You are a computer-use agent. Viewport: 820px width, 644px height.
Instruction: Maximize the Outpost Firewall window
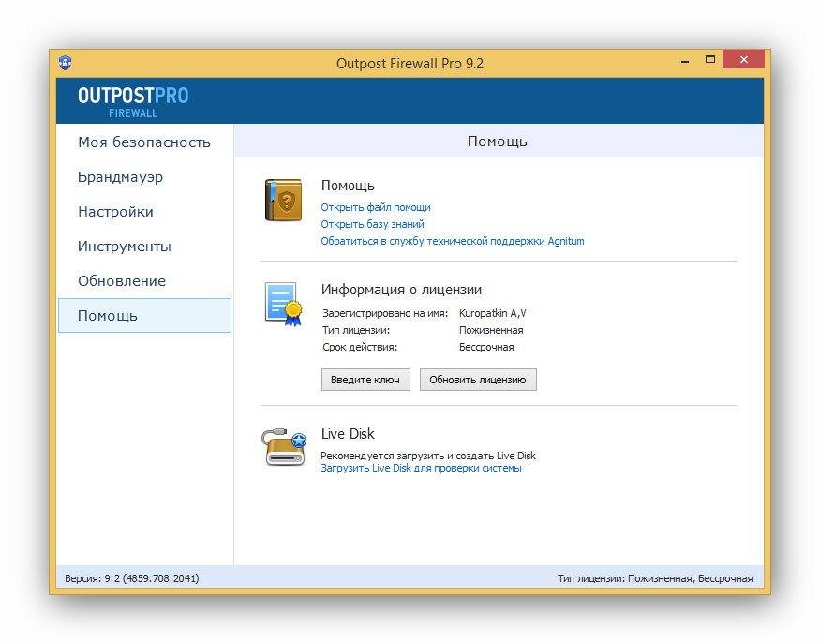[x=710, y=60]
